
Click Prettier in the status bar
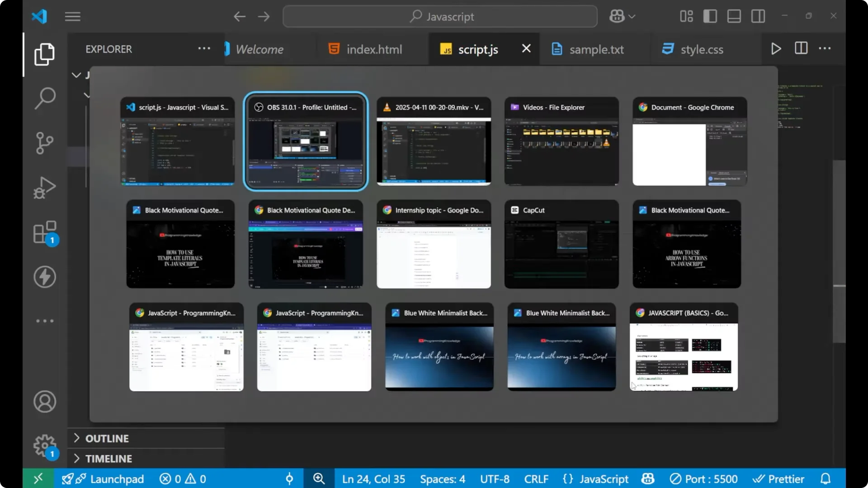[778, 479]
